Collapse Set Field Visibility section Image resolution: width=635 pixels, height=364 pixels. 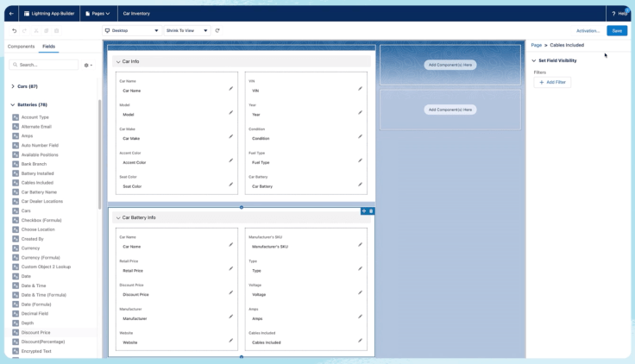click(x=534, y=60)
